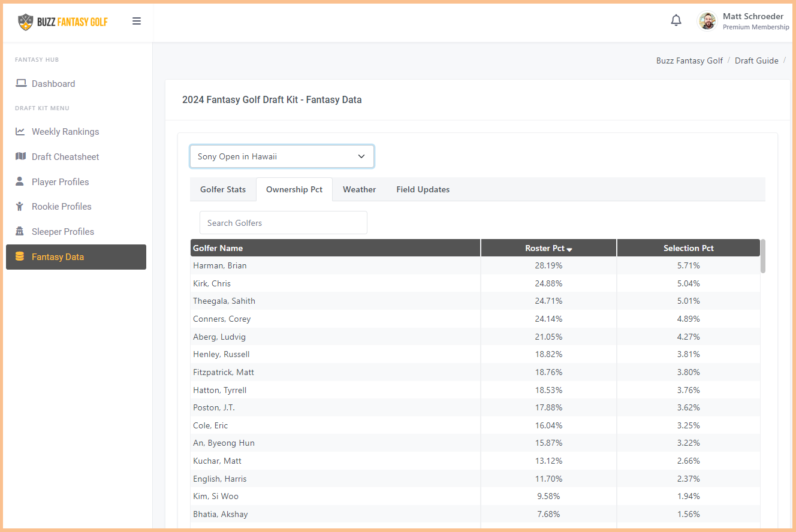Switch to the Weather tab

[360, 189]
